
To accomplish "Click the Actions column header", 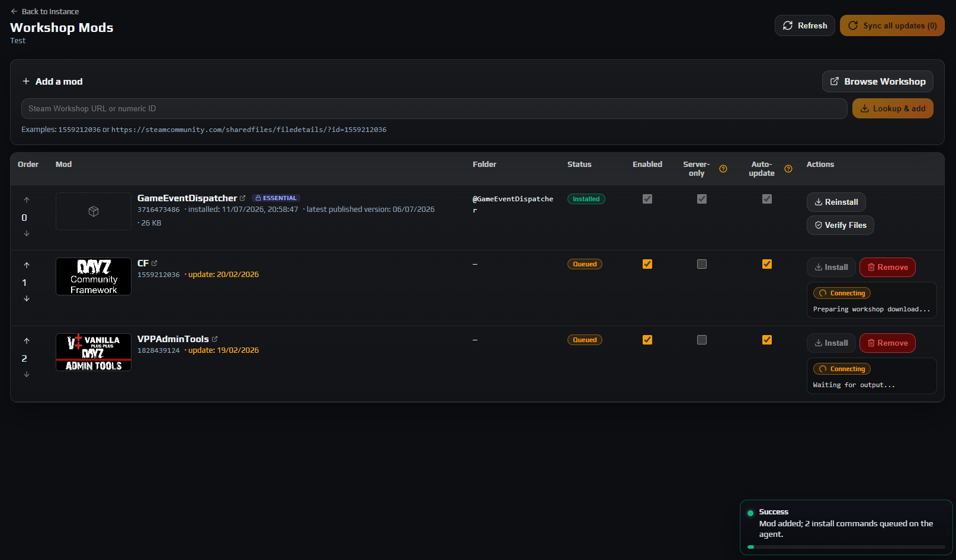I will coord(820,165).
